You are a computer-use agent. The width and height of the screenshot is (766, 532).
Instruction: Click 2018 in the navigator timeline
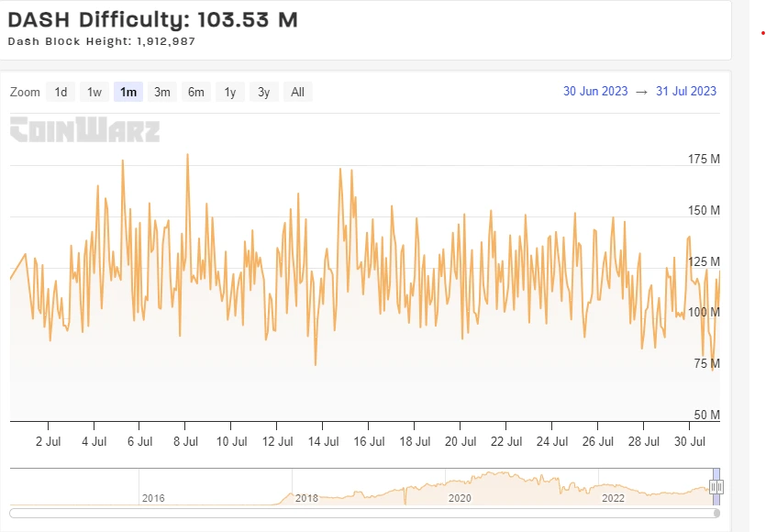(306, 498)
